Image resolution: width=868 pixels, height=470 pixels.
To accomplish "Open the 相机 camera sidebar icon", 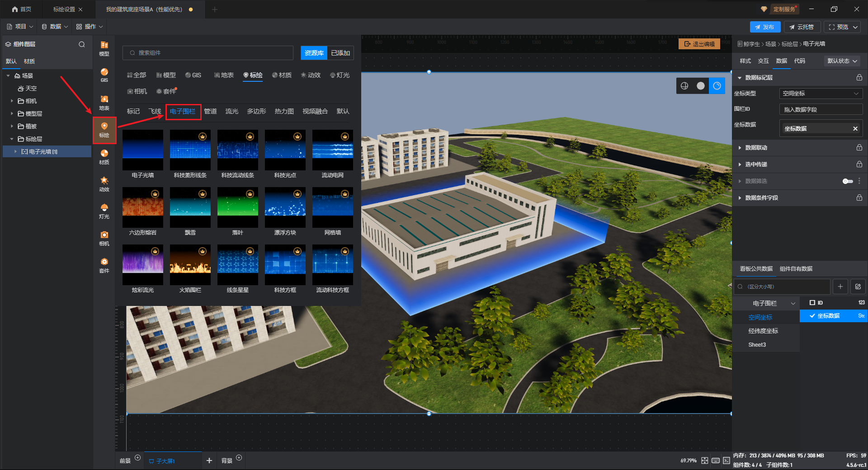I will pos(104,238).
